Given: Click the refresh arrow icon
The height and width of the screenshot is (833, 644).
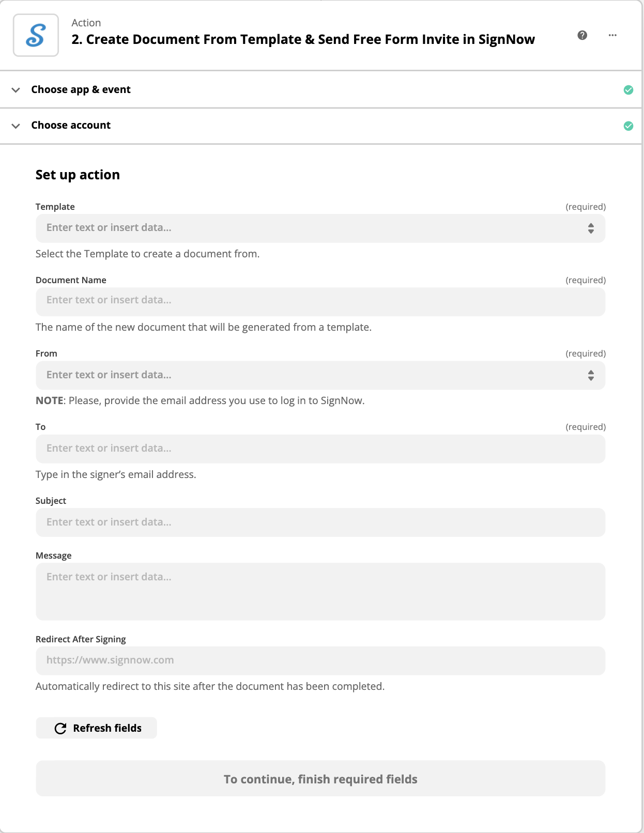Looking at the screenshot, I should point(60,728).
